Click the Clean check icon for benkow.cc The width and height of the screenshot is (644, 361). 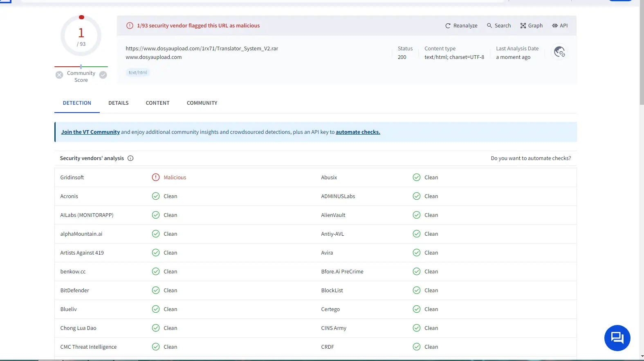click(x=156, y=271)
